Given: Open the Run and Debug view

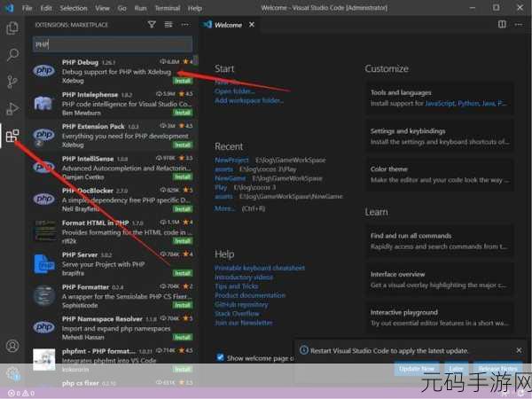Looking at the screenshot, I should (x=12, y=108).
